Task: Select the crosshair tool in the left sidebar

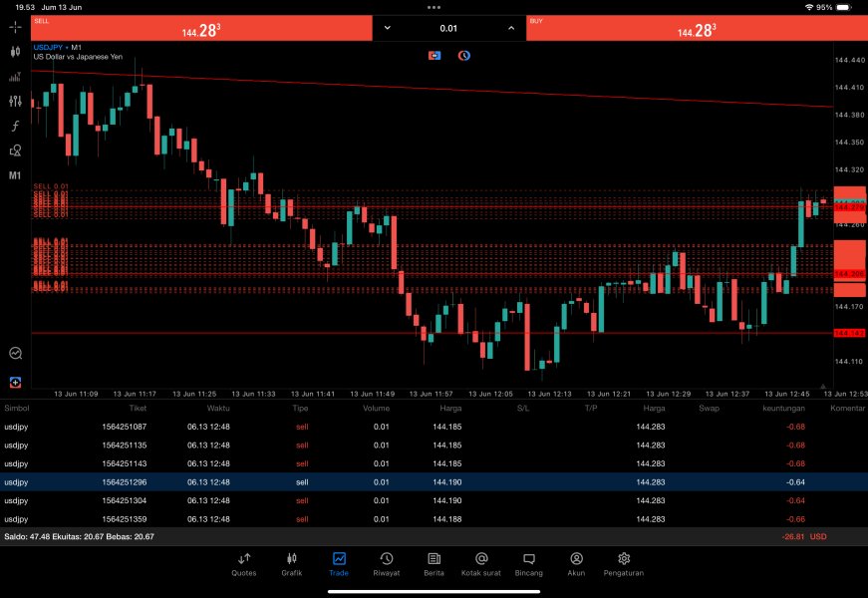Action: coord(15,27)
